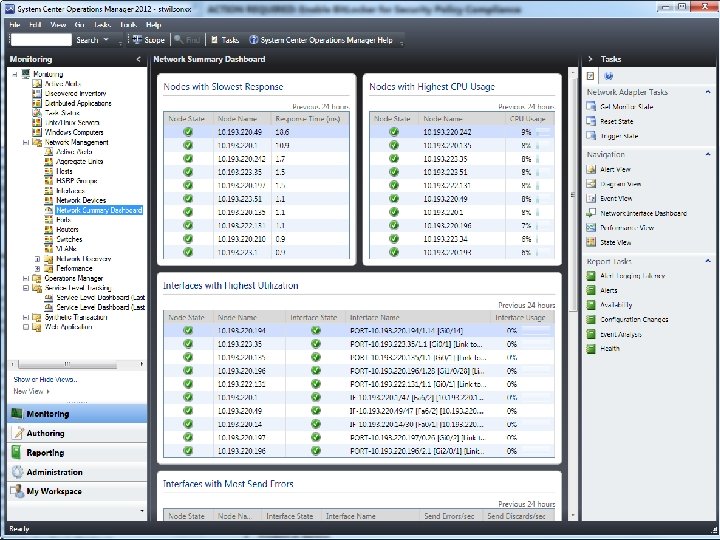Select Distributed Applications view icon
This screenshot has width=720, height=540.
coord(37,103)
